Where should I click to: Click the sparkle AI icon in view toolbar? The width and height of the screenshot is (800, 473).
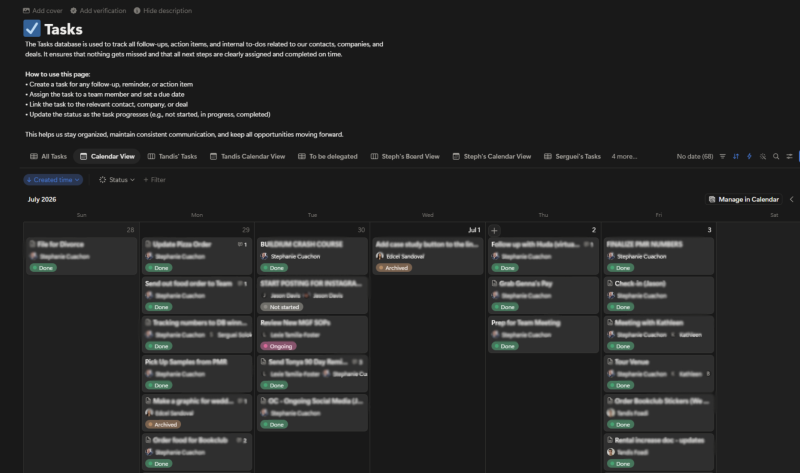pyautogui.click(x=763, y=157)
